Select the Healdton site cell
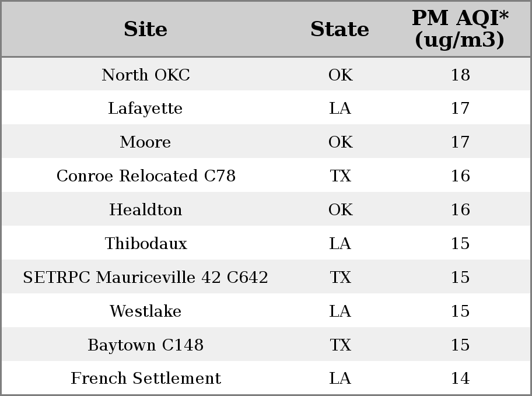The height and width of the screenshot is (396, 532). (146, 209)
